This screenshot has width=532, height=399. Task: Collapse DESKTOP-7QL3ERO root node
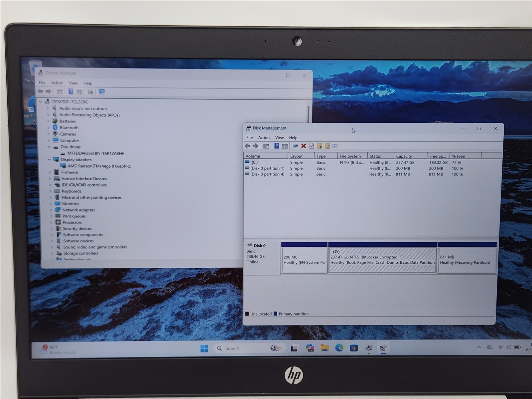(41, 102)
